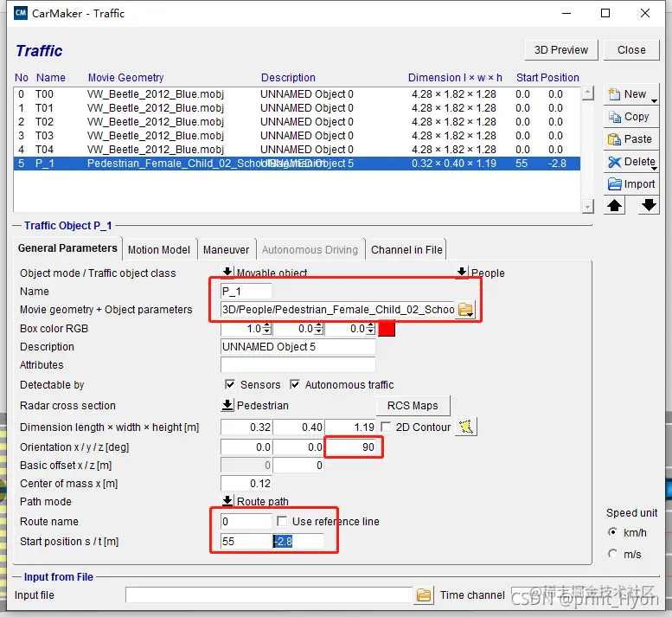Browse for movie geometry file
The image size is (672, 617).
tap(466, 309)
